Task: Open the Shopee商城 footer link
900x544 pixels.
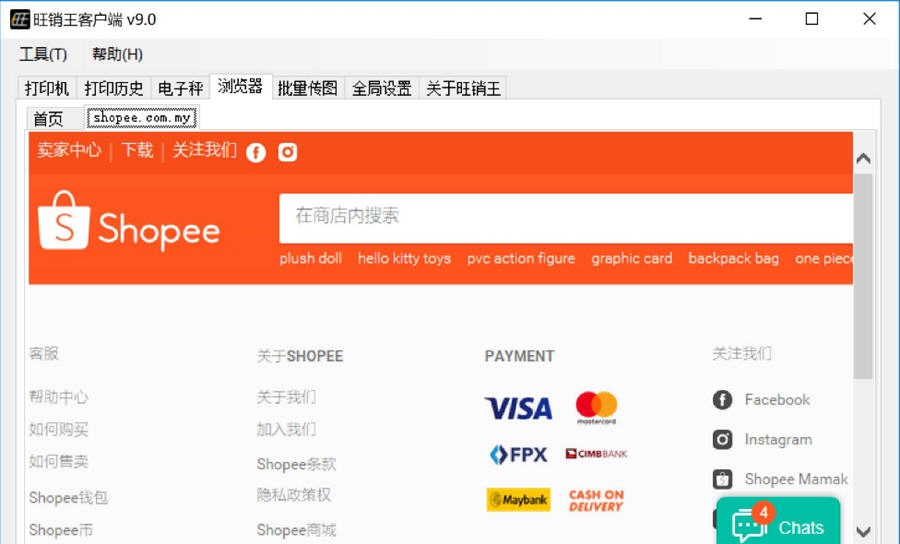Action: (296, 530)
